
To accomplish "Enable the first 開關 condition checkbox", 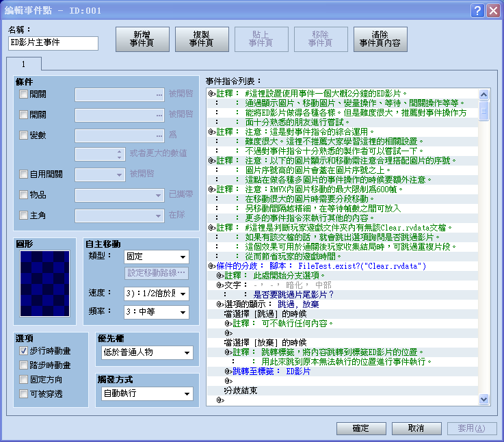I will (23, 94).
